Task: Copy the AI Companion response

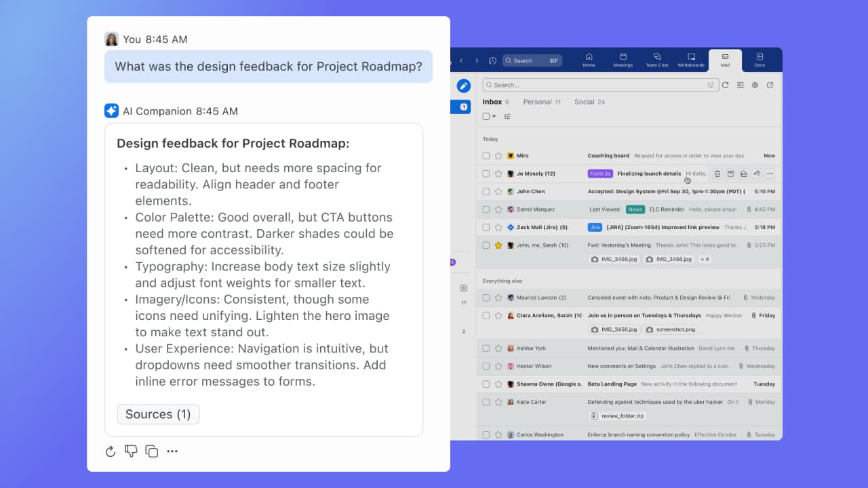Action: click(x=151, y=451)
